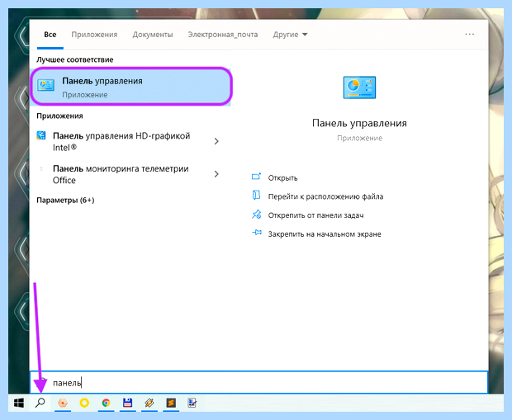The width and height of the screenshot is (512, 420).
Task: Click Открыть to open Control Panel
Action: (x=282, y=178)
